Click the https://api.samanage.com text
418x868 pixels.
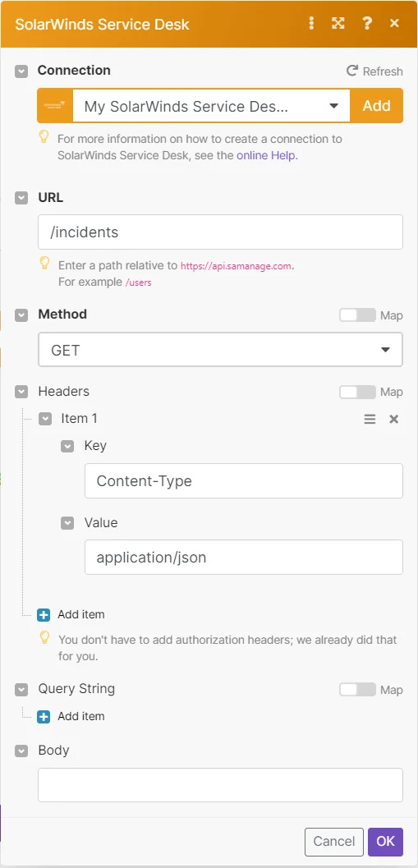click(x=236, y=266)
